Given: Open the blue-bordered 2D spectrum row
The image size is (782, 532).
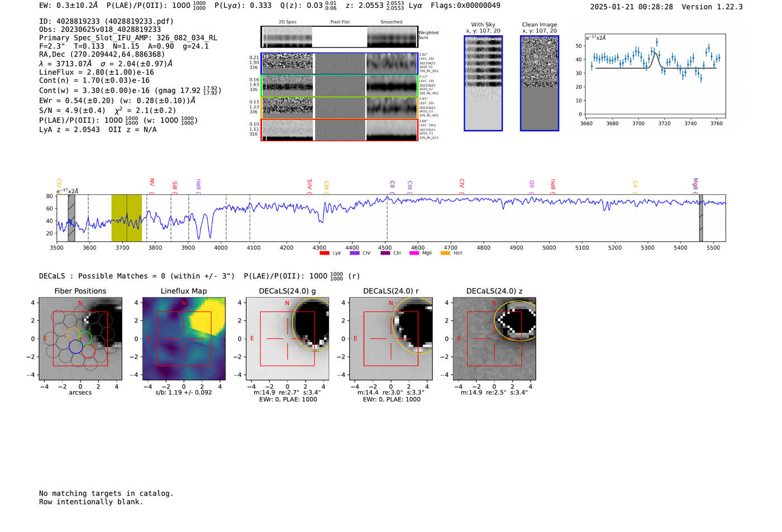Looking at the screenshot, I should [339, 64].
